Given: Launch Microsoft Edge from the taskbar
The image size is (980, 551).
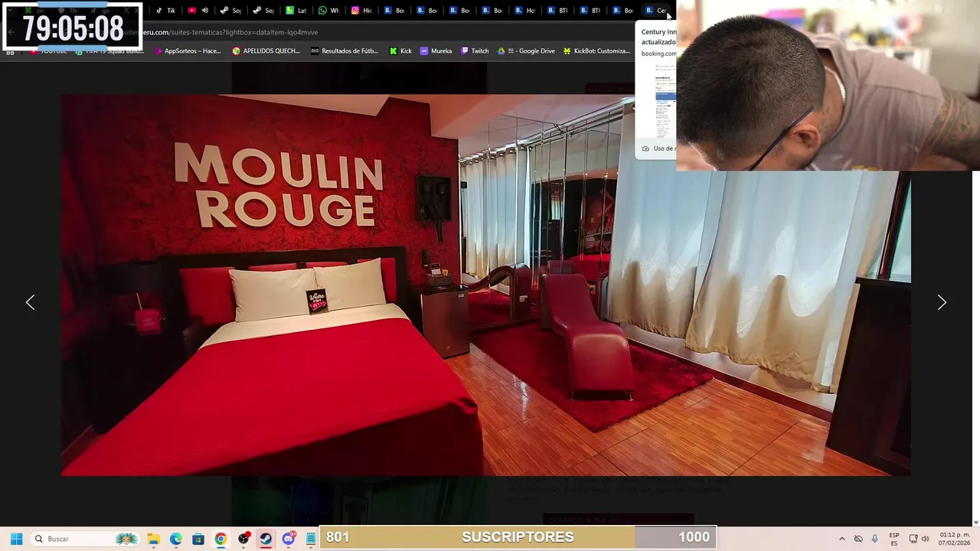Looking at the screenshot, I should 176,539.
